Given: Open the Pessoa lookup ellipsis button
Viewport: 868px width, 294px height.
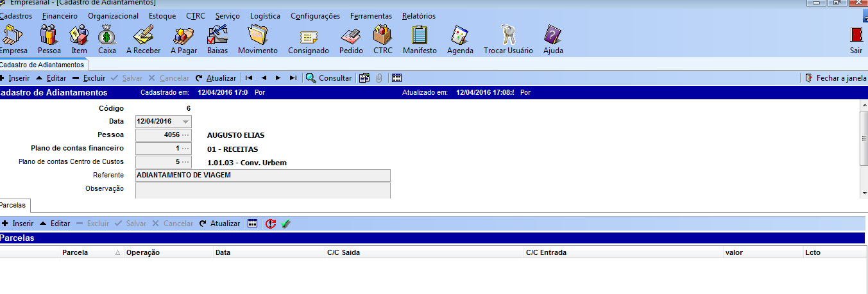Looking at the screenshot, I should (185, 135).
